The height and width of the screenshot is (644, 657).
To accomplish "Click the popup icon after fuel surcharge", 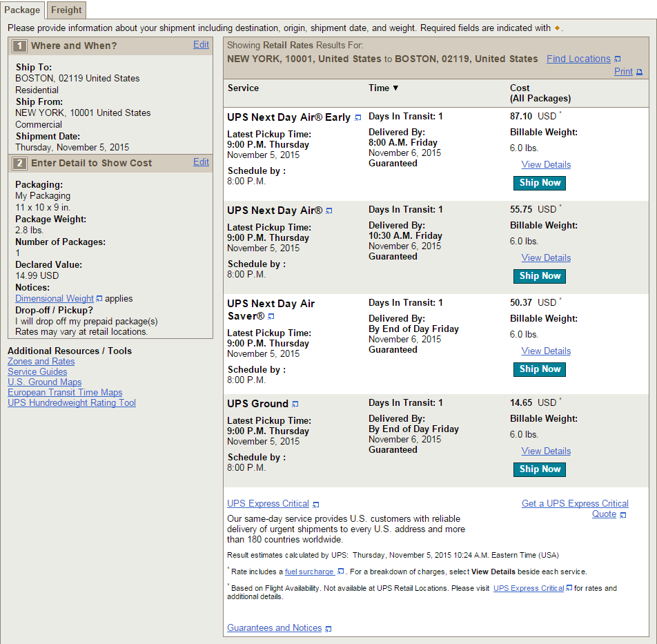I will point(341,571).
